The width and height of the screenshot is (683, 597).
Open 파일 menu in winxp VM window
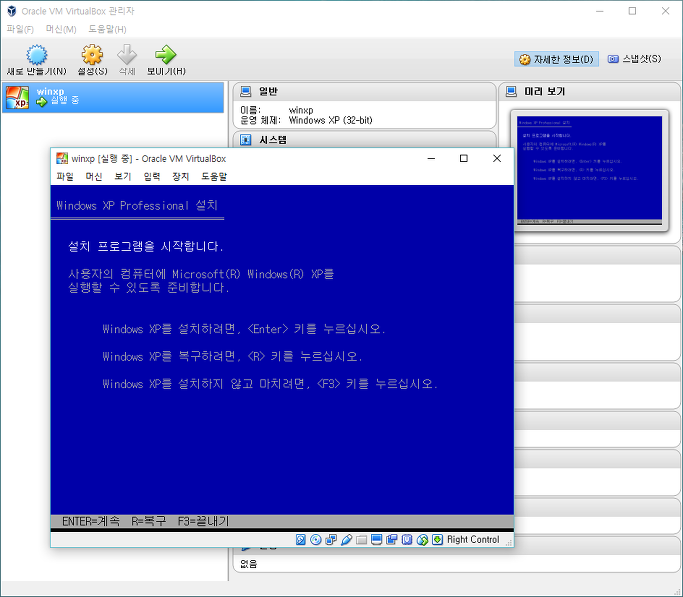coord(65,176)
